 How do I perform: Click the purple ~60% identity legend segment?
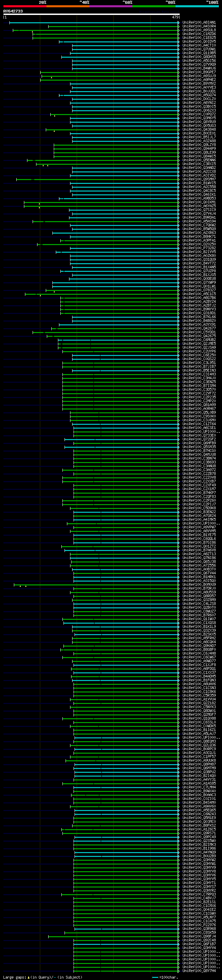(x=111, y=7)
